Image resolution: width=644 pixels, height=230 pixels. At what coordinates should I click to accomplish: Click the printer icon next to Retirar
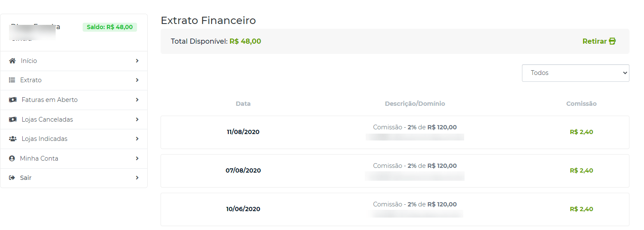(x=612, y=42)
